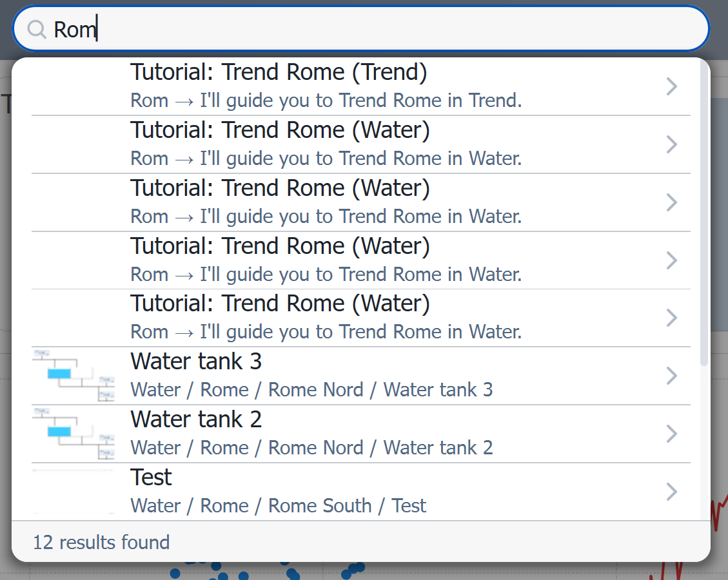Click the Test result thumbnail
This screenshot has width=728, height=580.
(x=74, y=490)
